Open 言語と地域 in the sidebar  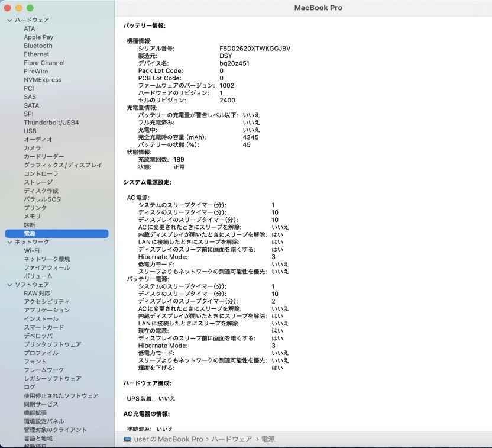coord(38,439)
